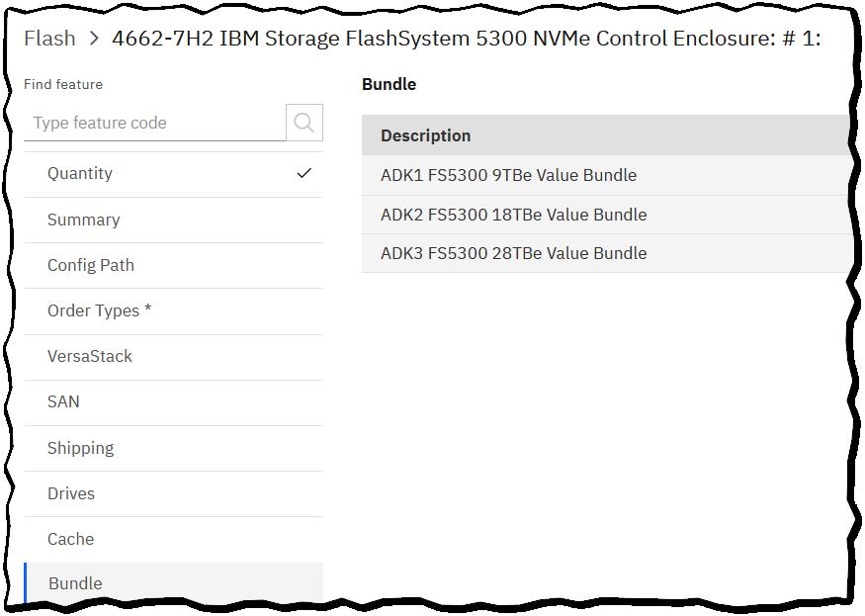Open the Cache section
This screenshot has width=865, height=616.
[x=71, y=539]
